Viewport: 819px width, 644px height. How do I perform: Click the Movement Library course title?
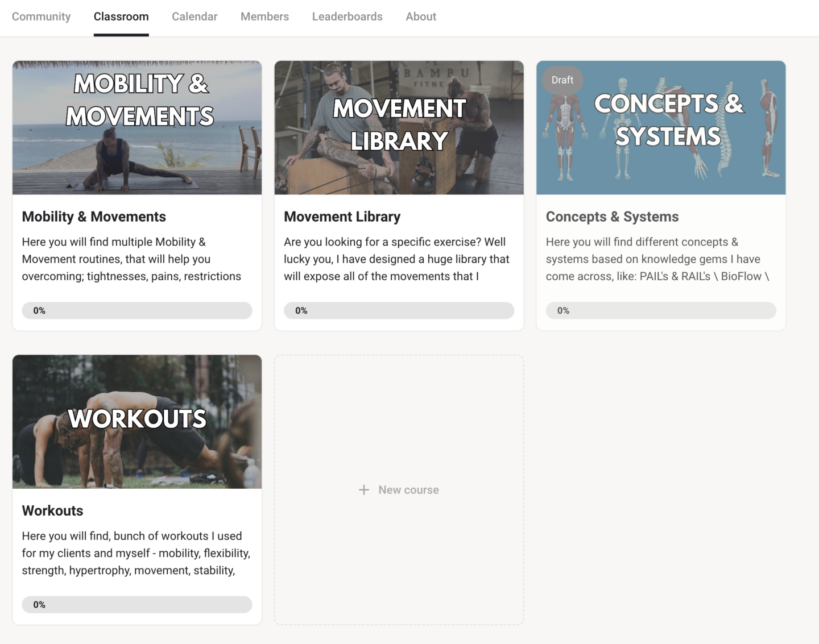342,217
